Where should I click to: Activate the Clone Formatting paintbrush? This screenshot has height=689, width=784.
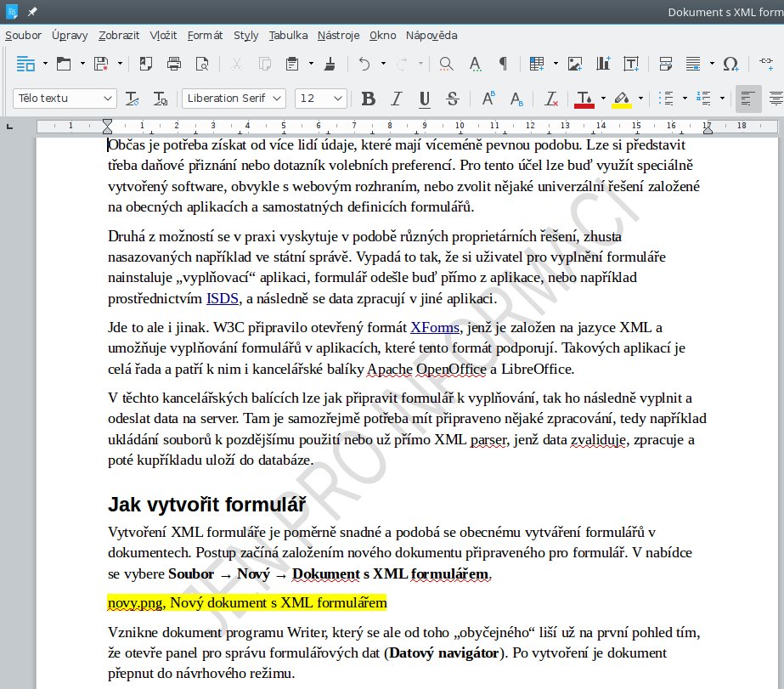coord(330,64)
